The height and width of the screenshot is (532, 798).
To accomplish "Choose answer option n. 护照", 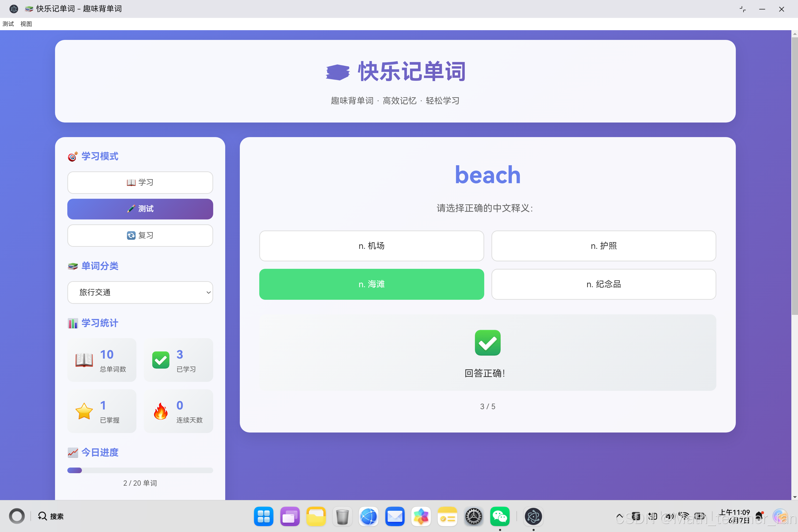I will (x=603, y=246).
